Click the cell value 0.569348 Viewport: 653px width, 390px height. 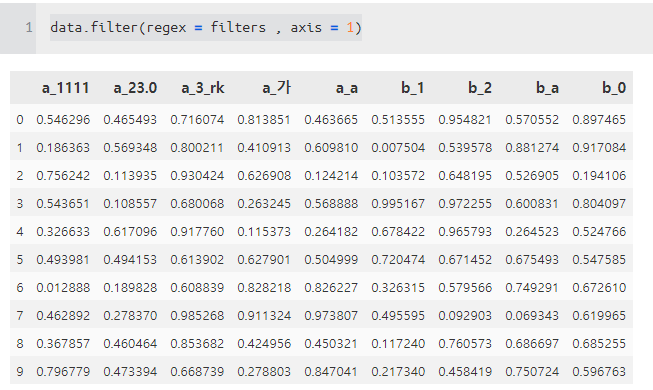pos(130,148)
